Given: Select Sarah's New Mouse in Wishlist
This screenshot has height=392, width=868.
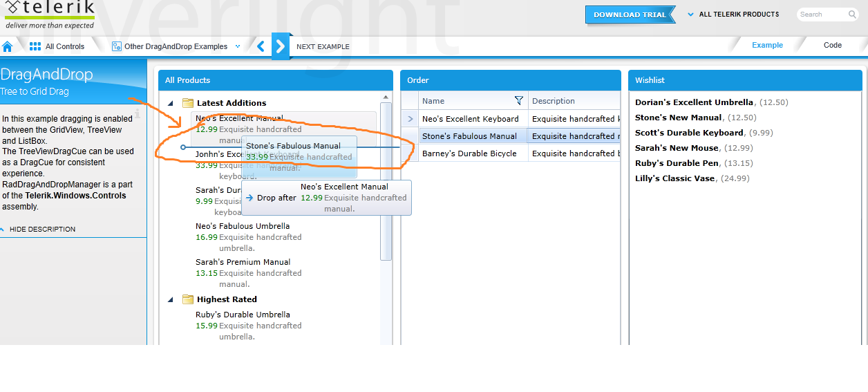Looking at the screenshot, I should 694,148.
